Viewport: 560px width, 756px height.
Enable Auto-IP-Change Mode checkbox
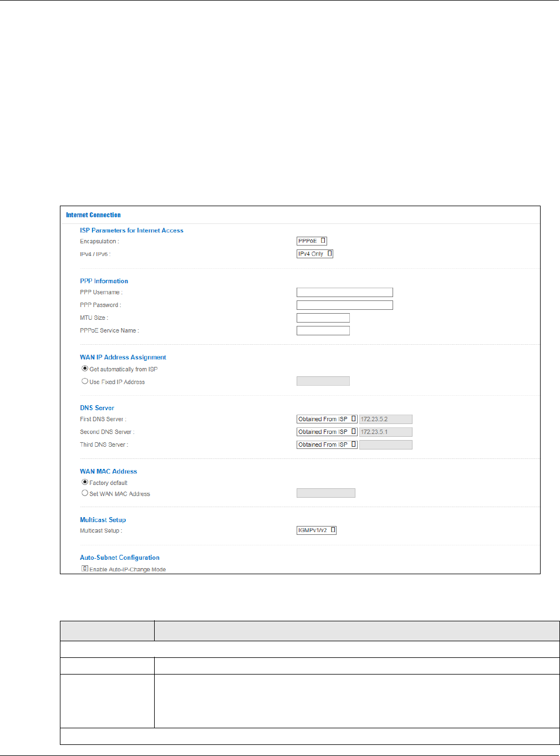point(85,569)
